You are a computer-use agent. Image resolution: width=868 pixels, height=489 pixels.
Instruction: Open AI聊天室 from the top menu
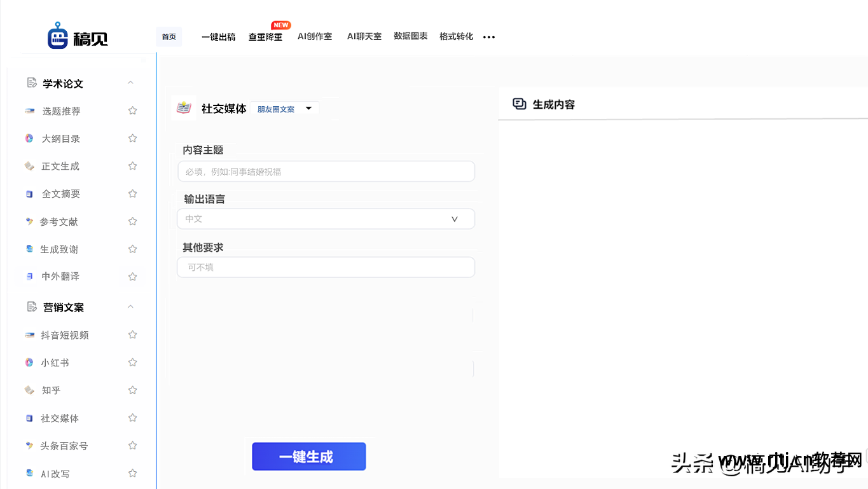364,37
